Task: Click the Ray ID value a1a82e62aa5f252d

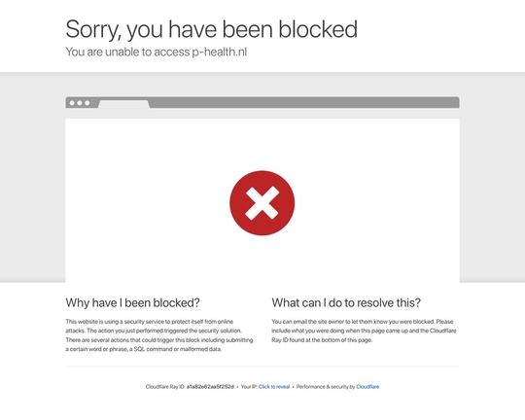Action: pos(210,387)
